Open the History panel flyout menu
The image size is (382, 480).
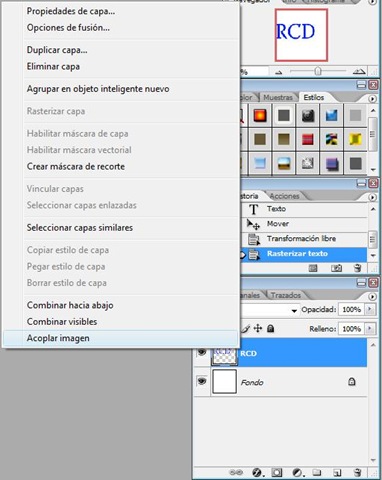point(372,197)
